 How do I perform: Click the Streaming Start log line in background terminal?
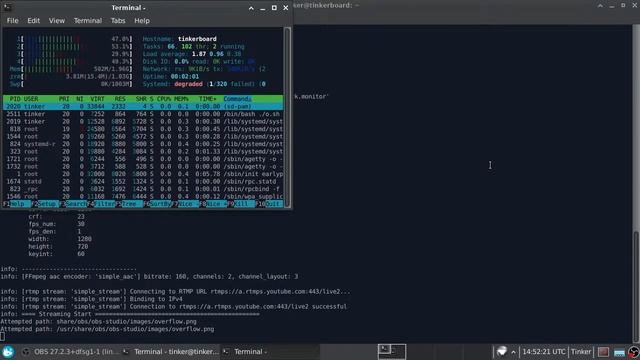click(x=130, y=314)
